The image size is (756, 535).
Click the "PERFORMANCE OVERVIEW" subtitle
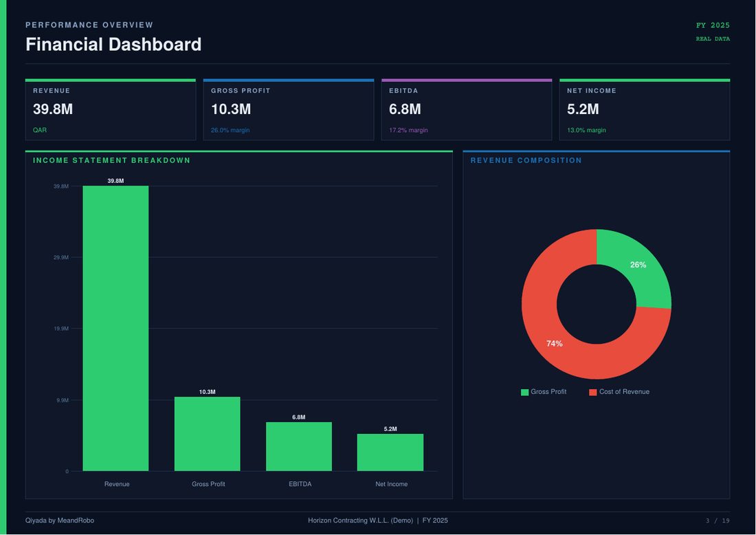pyautogui.click(x=89, y=25)
